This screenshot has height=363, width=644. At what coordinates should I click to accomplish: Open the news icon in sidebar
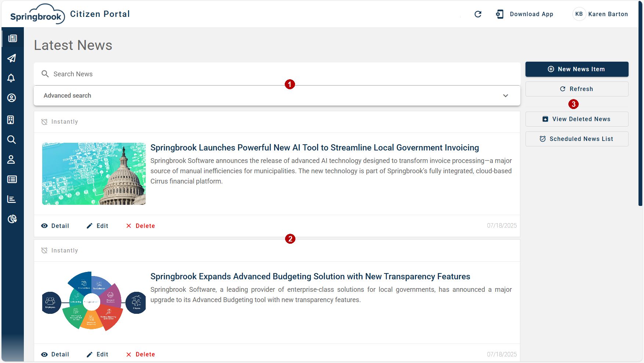pos(12,38)
